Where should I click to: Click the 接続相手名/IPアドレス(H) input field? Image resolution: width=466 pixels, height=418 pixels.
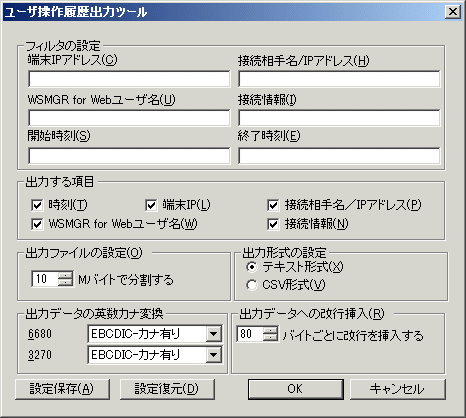(x=339, y=79)
